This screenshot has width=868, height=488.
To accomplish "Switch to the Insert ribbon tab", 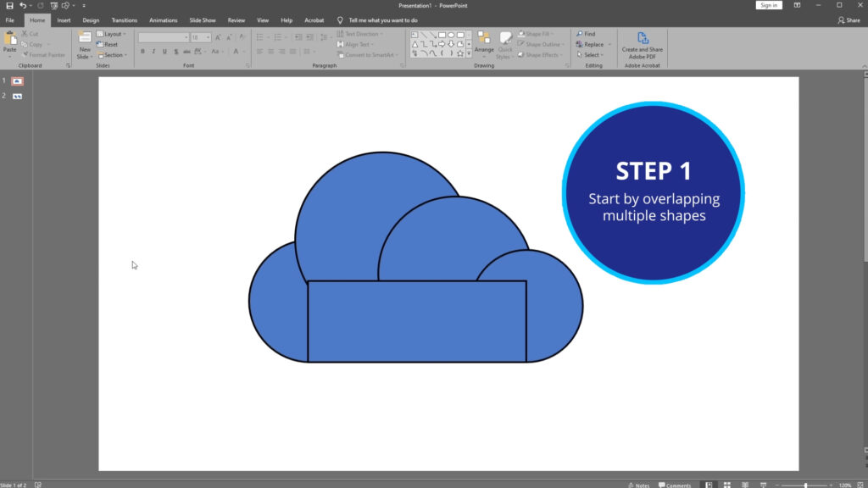I will coord(63,19).
